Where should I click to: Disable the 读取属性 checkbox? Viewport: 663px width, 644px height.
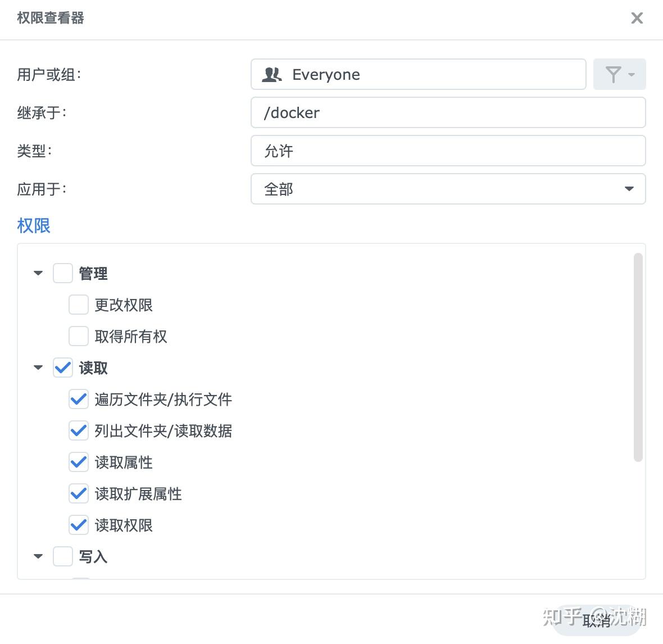pyautogui.click(x=79, y=462)
